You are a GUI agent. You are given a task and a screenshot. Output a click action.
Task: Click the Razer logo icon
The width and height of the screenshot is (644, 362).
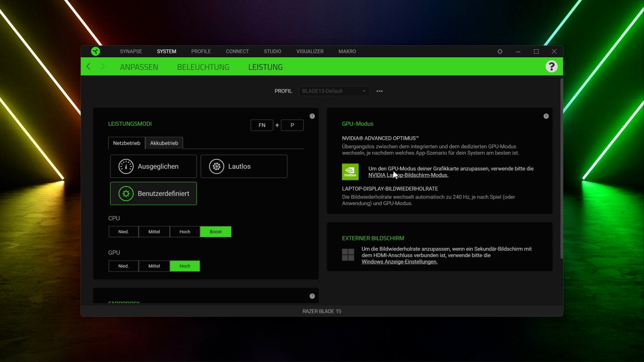[x=95, y=51]
